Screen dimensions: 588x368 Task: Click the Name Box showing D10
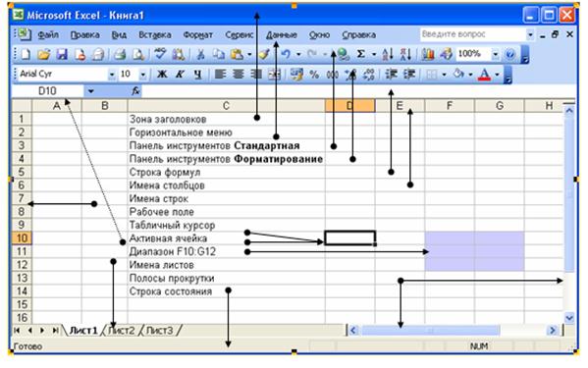(x=47, y=91)
